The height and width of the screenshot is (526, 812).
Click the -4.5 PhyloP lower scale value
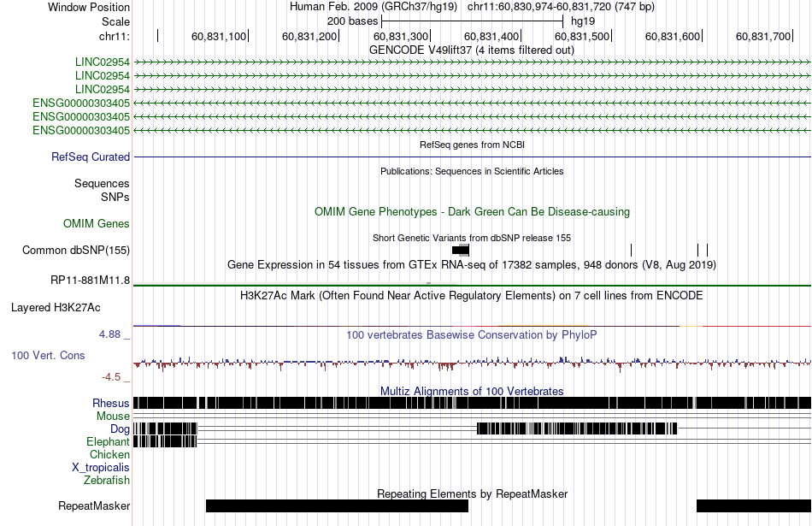point(111,376)
